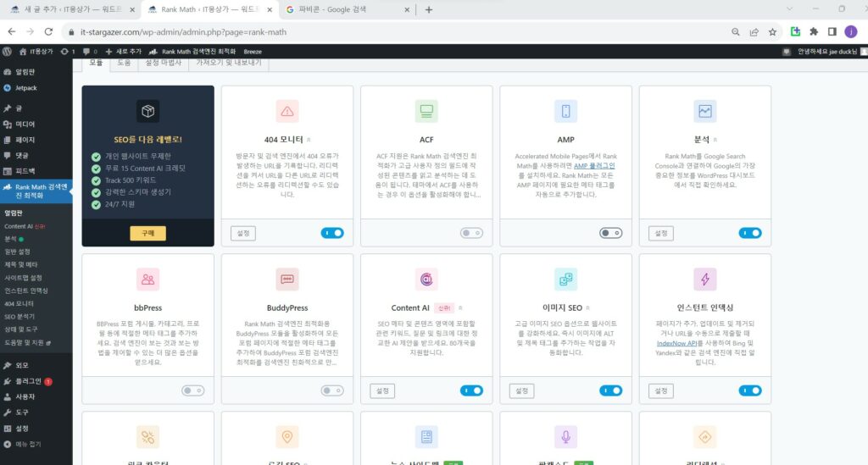This screenshot has height=465, width=868.
Task: Click the bbPress people icon
Action: pos(147,280)
